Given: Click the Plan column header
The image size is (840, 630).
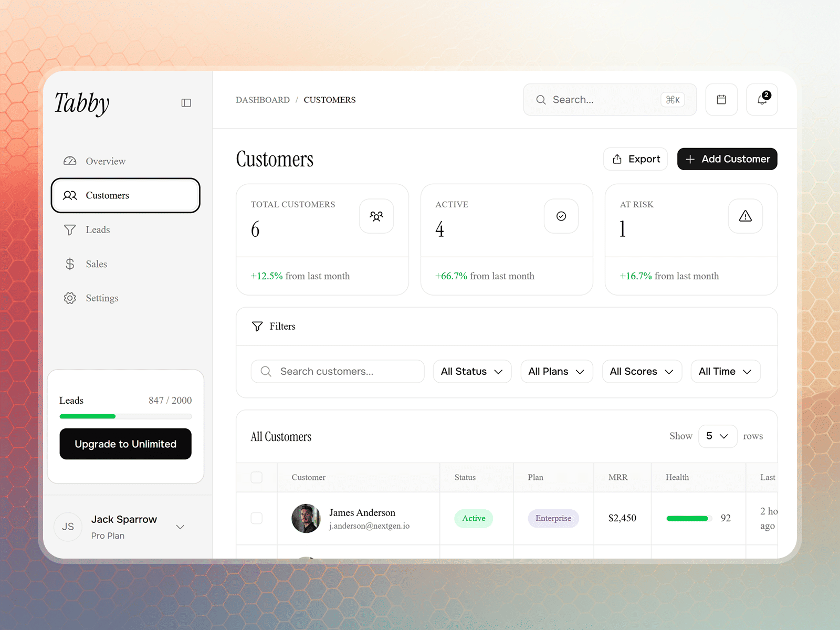Looking at the screenshot, I should click(x=535, y=477).
